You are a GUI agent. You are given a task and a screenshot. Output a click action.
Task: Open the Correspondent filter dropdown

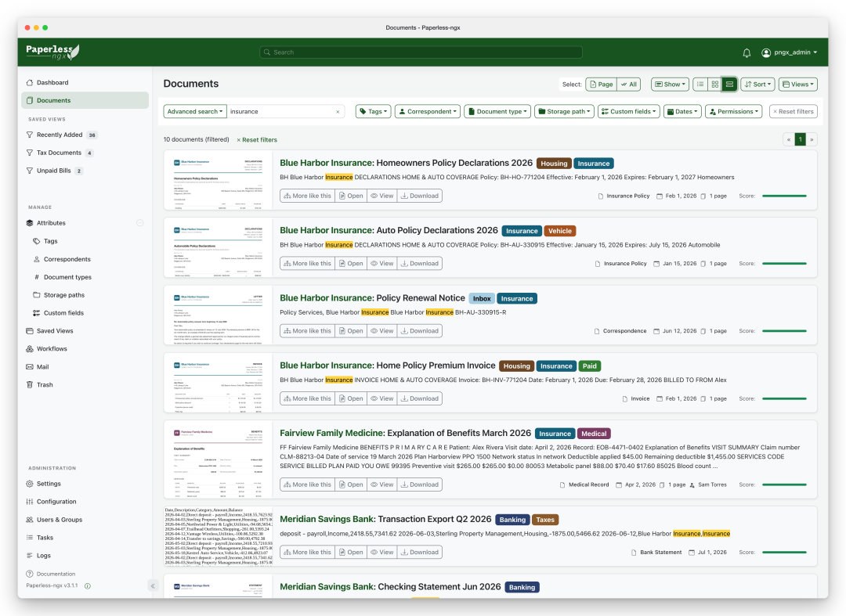click(x=428, y=112)
